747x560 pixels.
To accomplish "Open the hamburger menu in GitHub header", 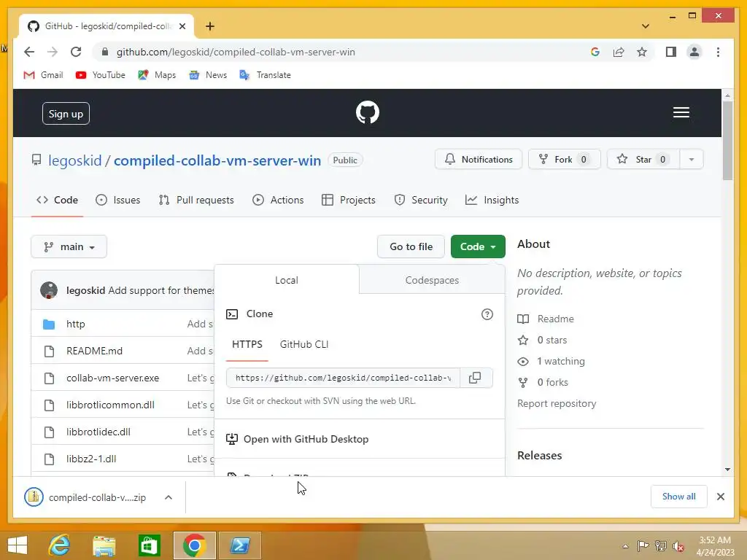I will [x=681, y=112].
